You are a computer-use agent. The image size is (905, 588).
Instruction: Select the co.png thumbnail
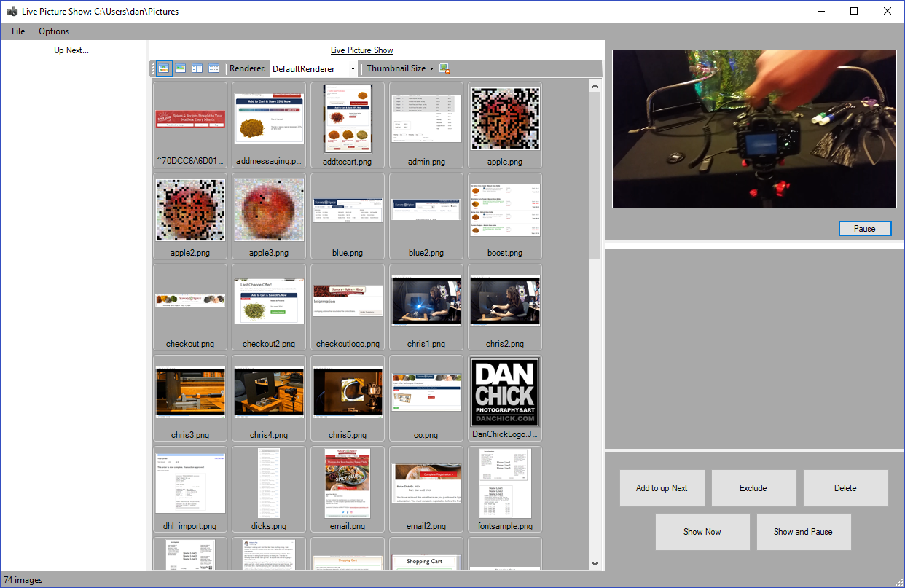(426, 398)
